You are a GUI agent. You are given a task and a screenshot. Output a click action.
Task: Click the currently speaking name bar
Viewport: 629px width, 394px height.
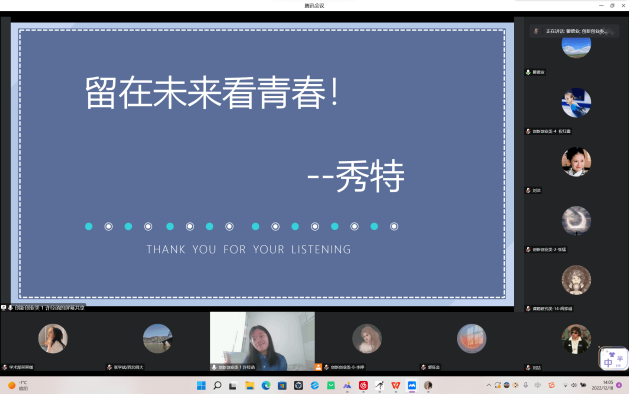coord(574,31)
